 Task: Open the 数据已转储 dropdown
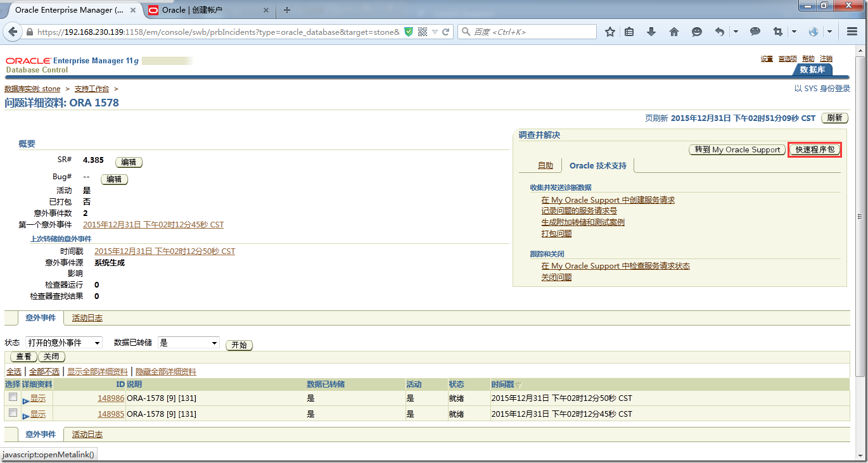coord(189,343)
